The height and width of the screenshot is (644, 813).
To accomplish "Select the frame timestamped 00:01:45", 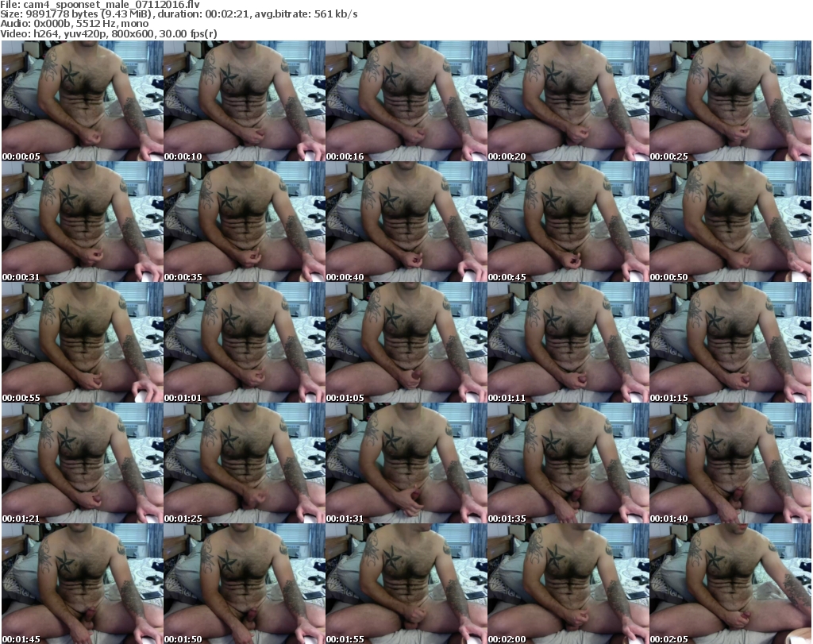I will coord(83,584).
